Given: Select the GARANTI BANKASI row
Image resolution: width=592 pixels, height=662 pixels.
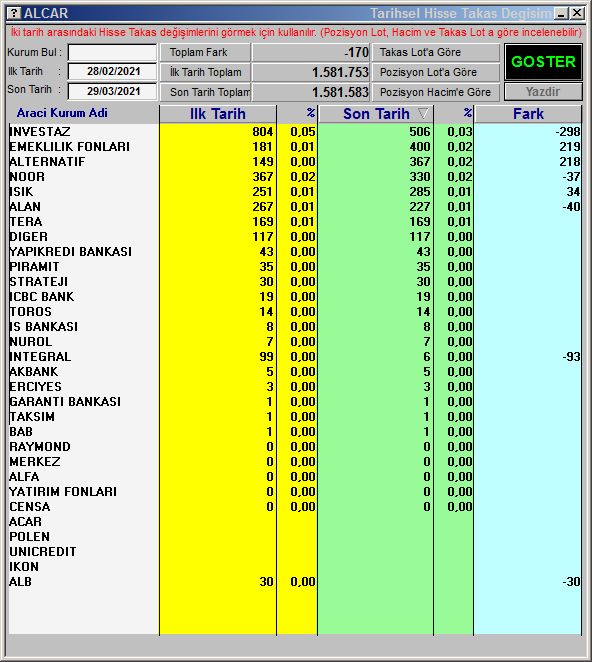Looking at the screenshot, I should (x=295, y=402).
